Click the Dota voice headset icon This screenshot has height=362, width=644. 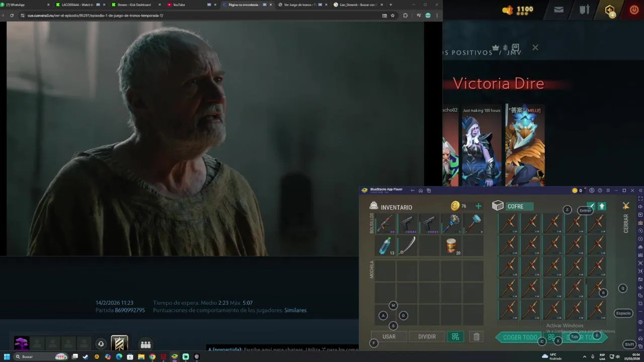coord(101,344)
